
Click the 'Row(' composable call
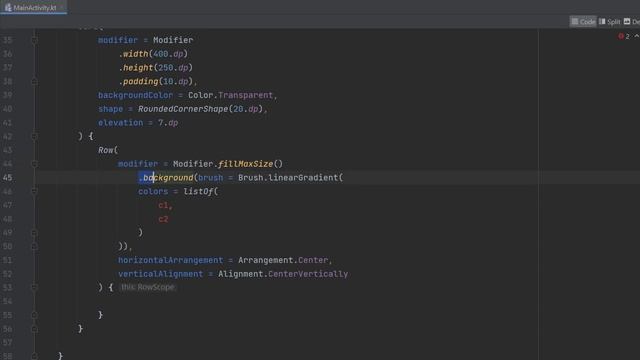pyautogui.click(x=108, y=150)
